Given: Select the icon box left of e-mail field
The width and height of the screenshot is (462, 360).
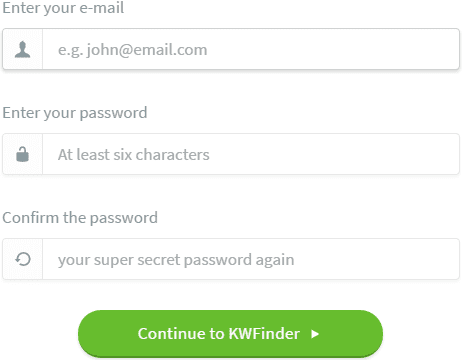Looking at the screenshot, I should pyautogui.click(x=23, y=49).
